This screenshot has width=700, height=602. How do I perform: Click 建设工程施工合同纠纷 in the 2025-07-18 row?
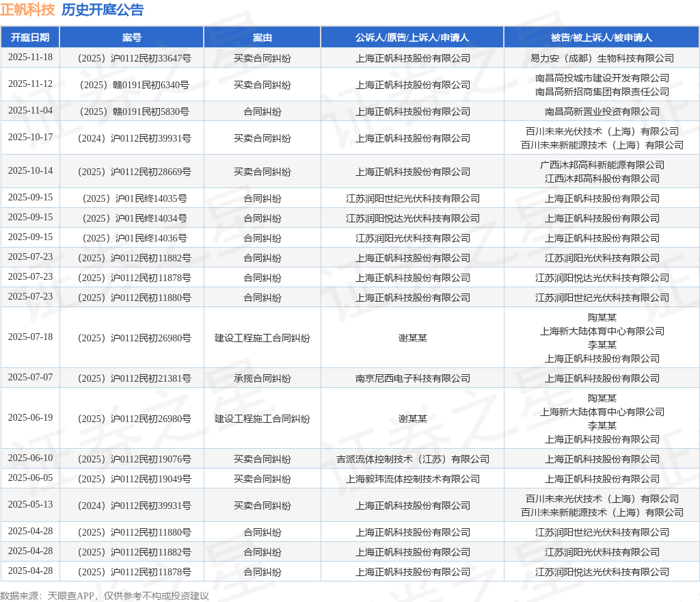coord(262,338)
